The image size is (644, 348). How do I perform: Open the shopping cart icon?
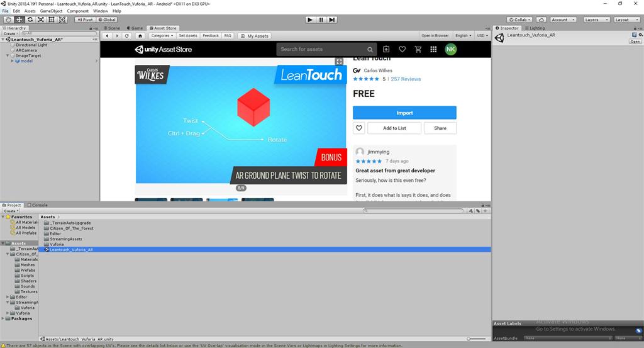(418, 49)
